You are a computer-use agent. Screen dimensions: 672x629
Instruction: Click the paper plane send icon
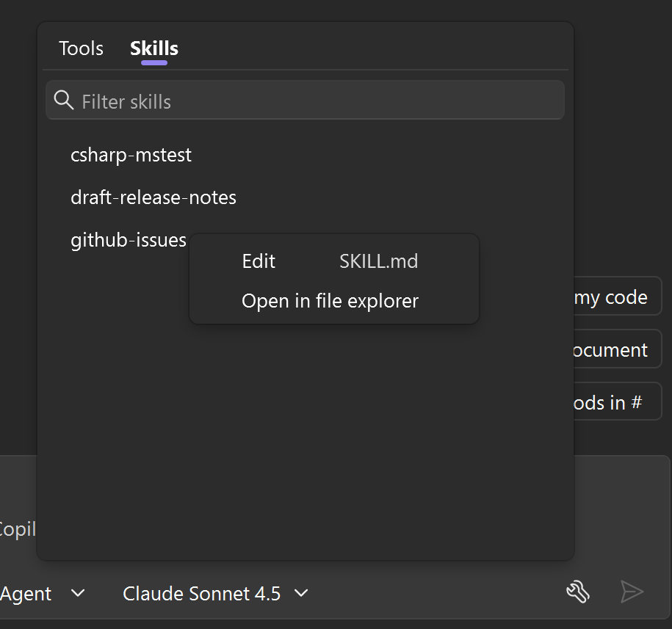click(632, 592)
